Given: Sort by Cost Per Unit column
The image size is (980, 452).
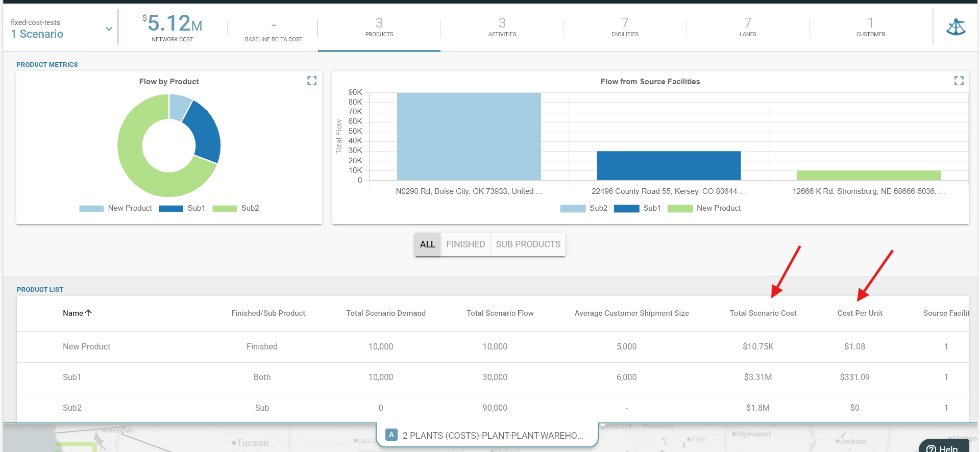Looking at the screenshot, I should (860, 313).
